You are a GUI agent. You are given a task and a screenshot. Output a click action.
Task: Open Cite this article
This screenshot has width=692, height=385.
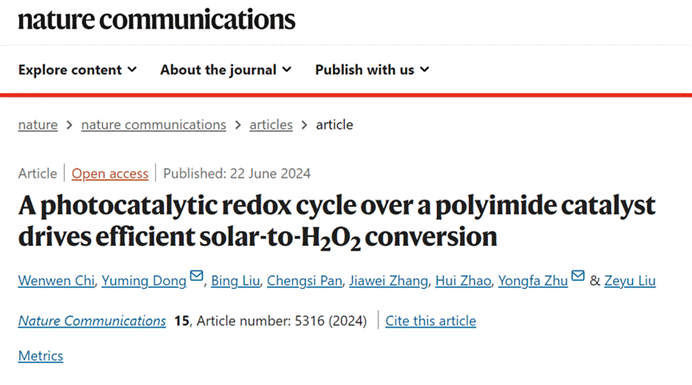[431, 321]
